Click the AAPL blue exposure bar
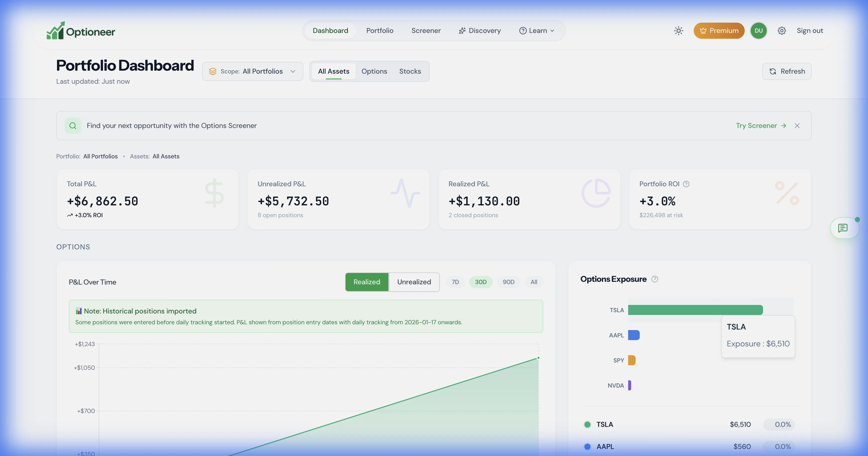The image size is (868, 456). pos(634,335)
